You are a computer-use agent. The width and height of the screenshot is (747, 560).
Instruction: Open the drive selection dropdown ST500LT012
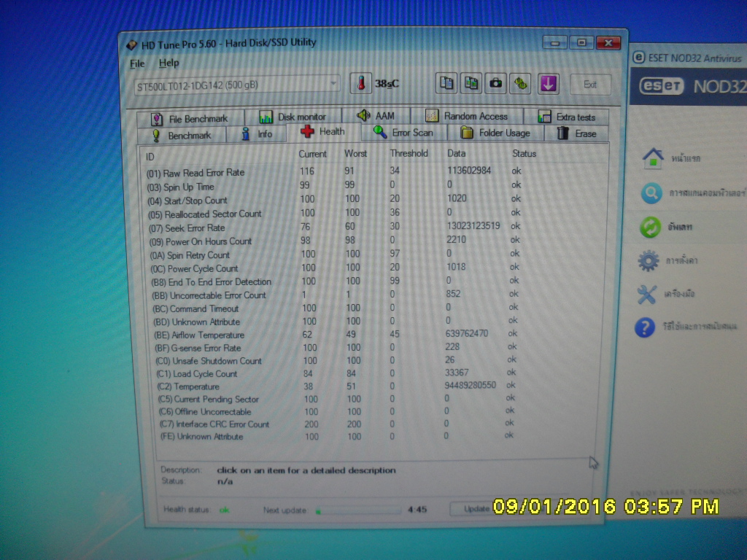point(237,86)
